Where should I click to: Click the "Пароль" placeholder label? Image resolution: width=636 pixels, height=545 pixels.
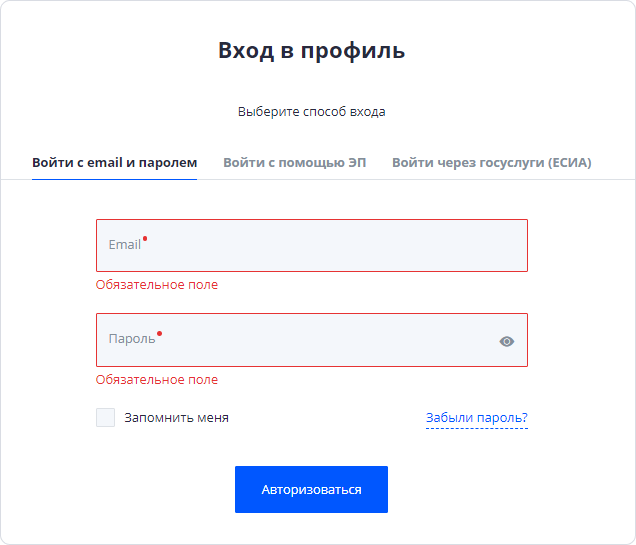[x=131, y=339]
